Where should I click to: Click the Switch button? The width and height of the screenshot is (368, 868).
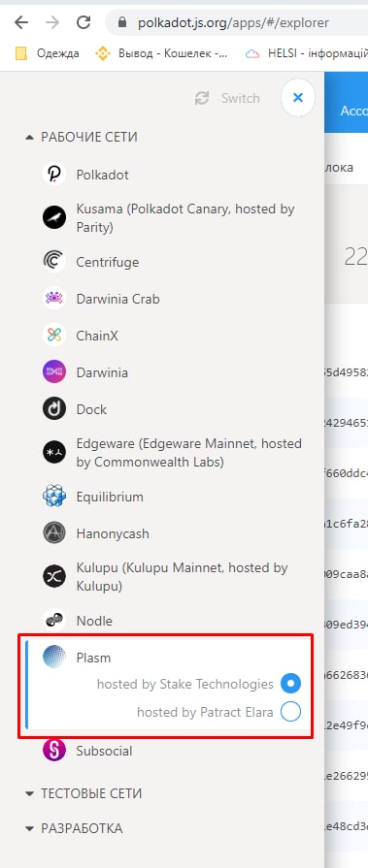point(227,98)
